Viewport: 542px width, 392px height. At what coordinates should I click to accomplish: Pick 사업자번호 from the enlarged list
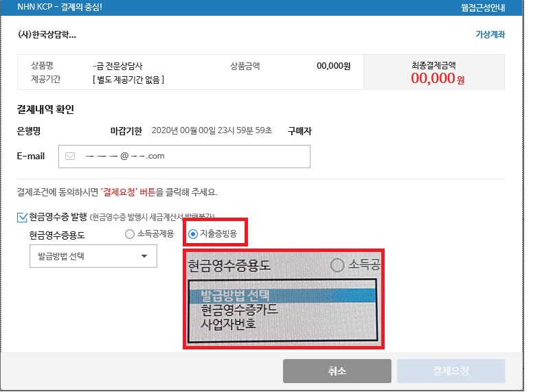coord(228,323)
